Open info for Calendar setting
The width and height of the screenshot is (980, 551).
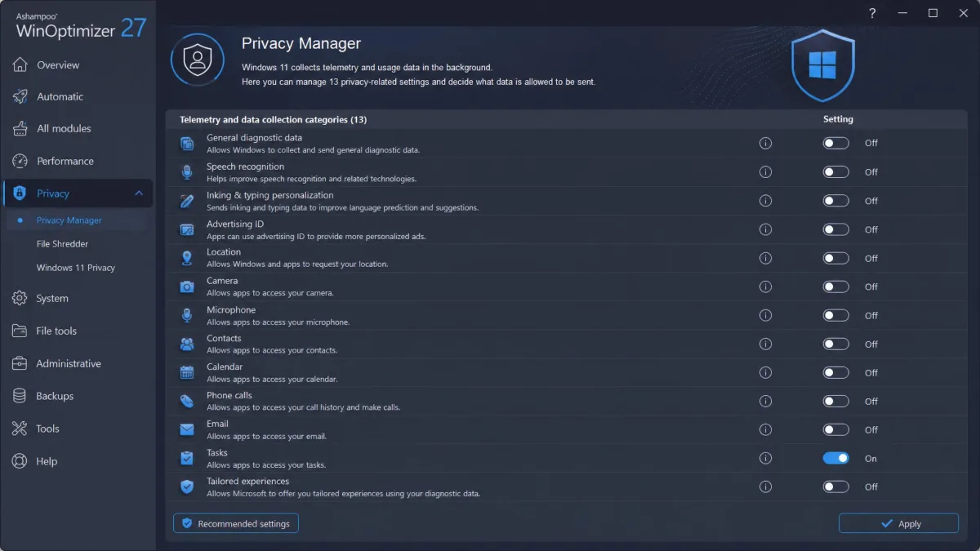tap(765, 372)
